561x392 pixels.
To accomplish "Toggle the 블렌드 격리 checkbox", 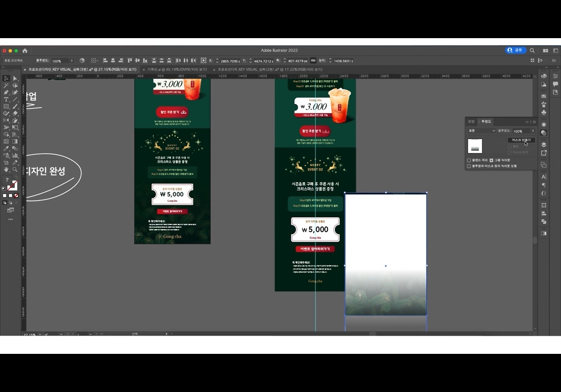I will click(x=469, y=160).
